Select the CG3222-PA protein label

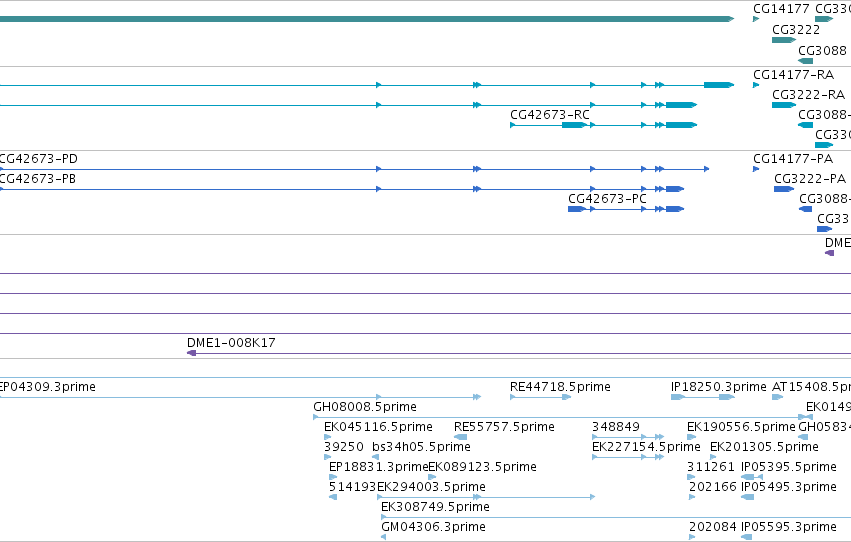pos(810,179)
